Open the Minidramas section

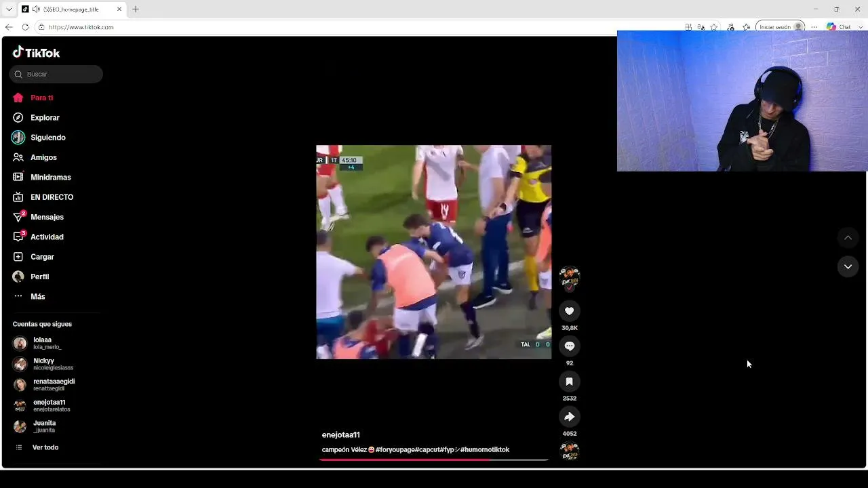click(x=41, y=177)
